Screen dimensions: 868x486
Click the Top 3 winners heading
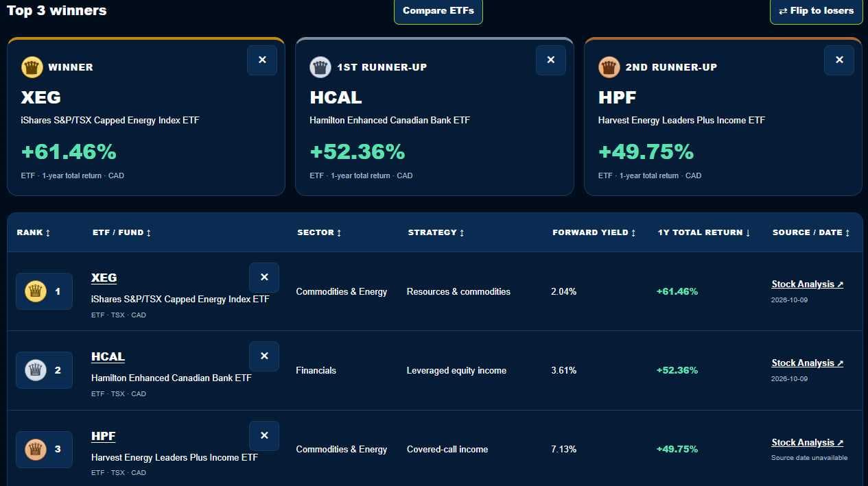coord(57,10)
